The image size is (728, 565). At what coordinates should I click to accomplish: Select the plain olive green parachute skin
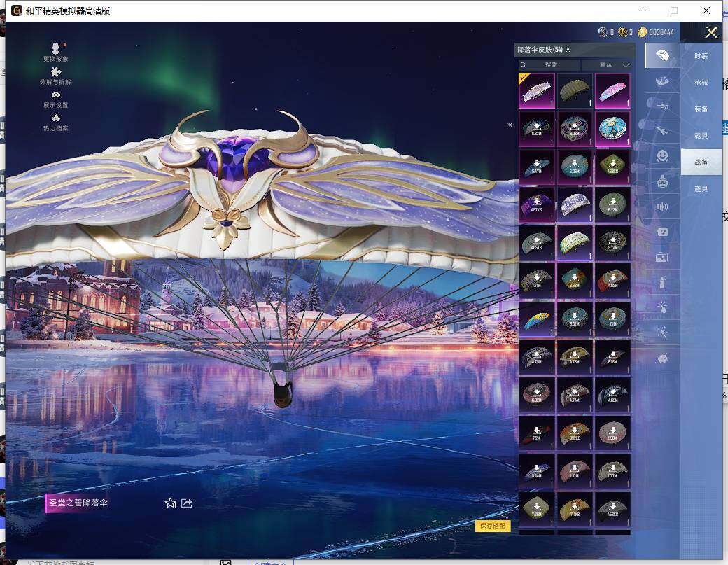coord(575,90)
